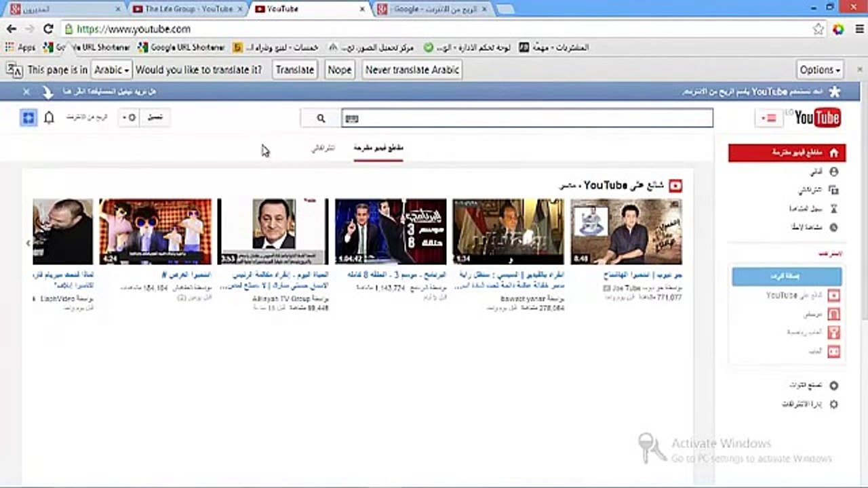Screen dimensions: 868x488
Task: Close the active YouTube tab
Action: [362, 9]
